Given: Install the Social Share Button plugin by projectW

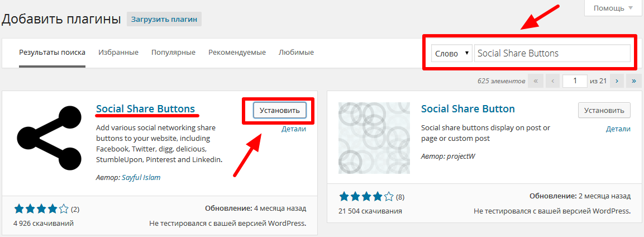Looking at the screenshot, I should [604, 110].
